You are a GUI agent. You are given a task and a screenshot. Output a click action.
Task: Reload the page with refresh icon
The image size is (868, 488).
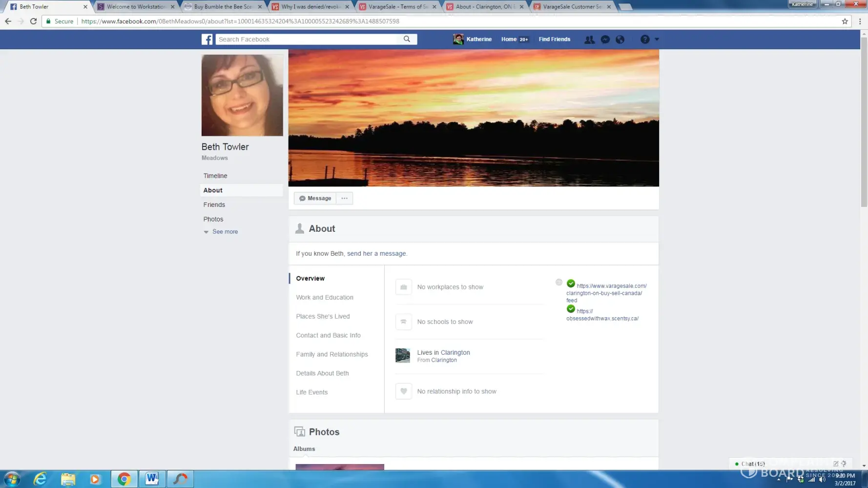(33, 21)
